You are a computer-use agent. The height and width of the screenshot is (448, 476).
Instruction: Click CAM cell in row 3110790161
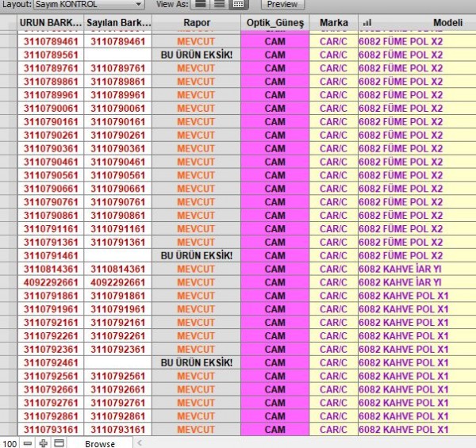point(275,121)
